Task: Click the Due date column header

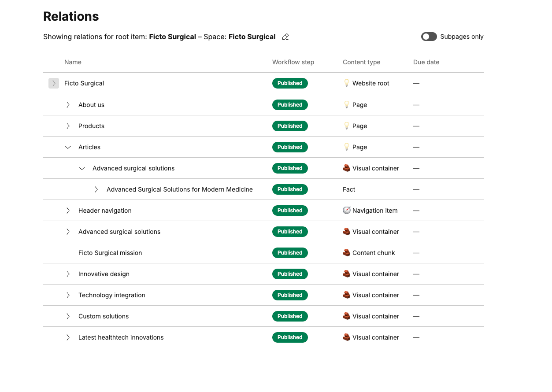Action: (426, 62)
